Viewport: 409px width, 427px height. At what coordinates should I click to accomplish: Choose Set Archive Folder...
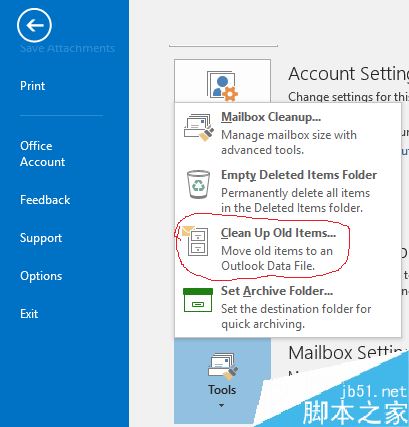click(287, 307)
